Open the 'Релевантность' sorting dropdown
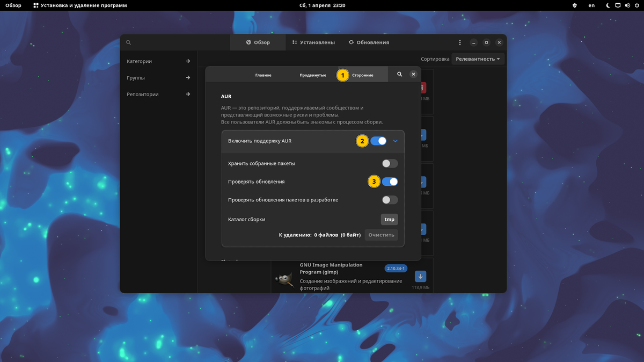Image resolution: width=644 pixels, height=362 pixels. (478, 59)
